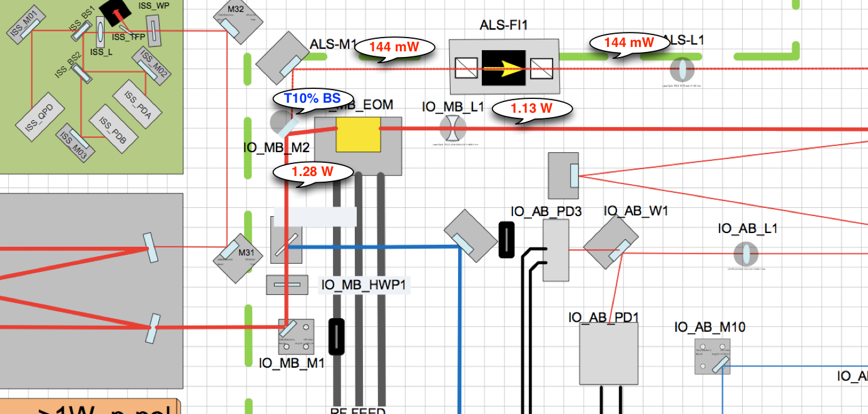Viewport: 868px width, 414px height.
Task: Select the IO_AB_L1 lens symbol
Action: pos(746,254)
